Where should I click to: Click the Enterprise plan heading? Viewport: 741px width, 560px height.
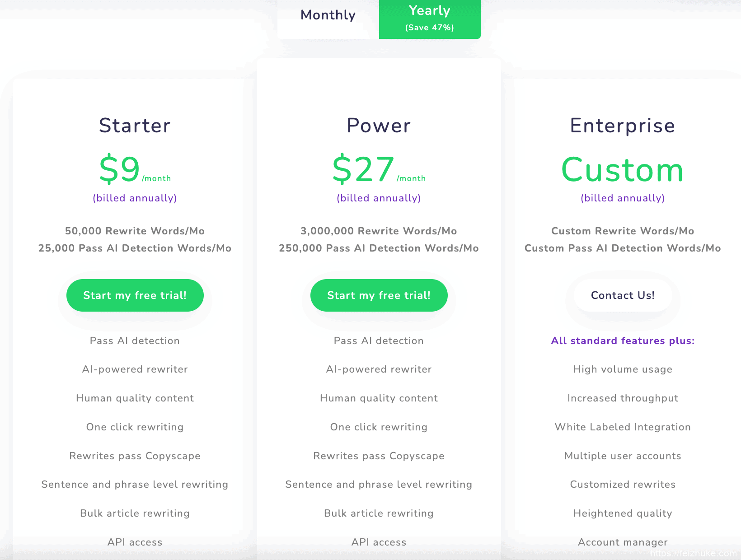(x=622, y=126)
